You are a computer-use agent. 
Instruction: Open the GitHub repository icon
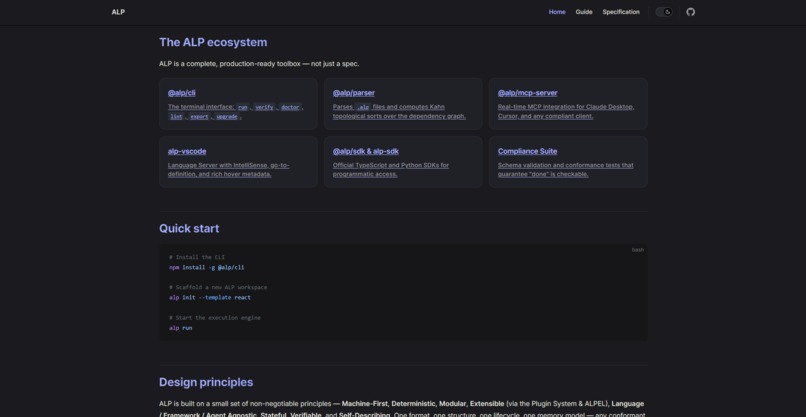(x=690, y=12)
